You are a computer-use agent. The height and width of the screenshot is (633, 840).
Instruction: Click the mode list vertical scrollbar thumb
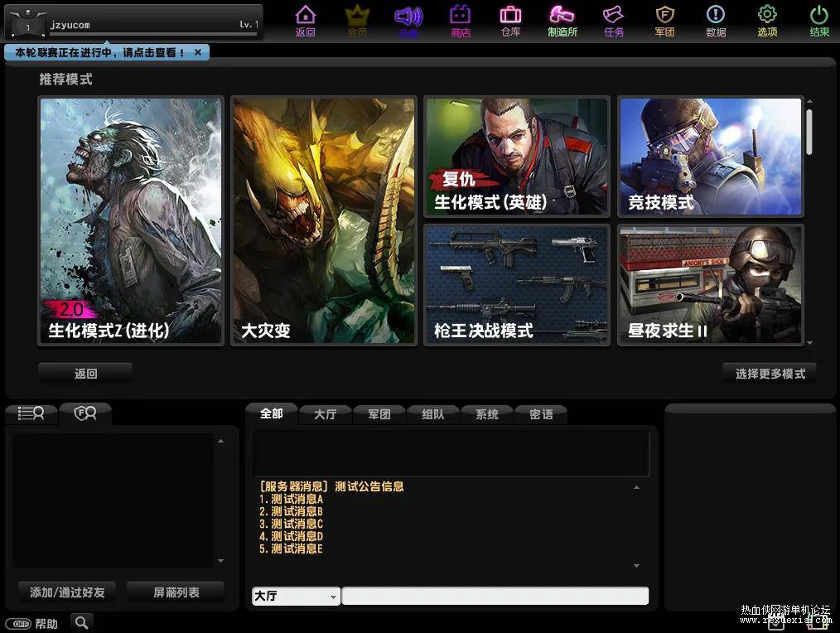[x=809, y=132]
